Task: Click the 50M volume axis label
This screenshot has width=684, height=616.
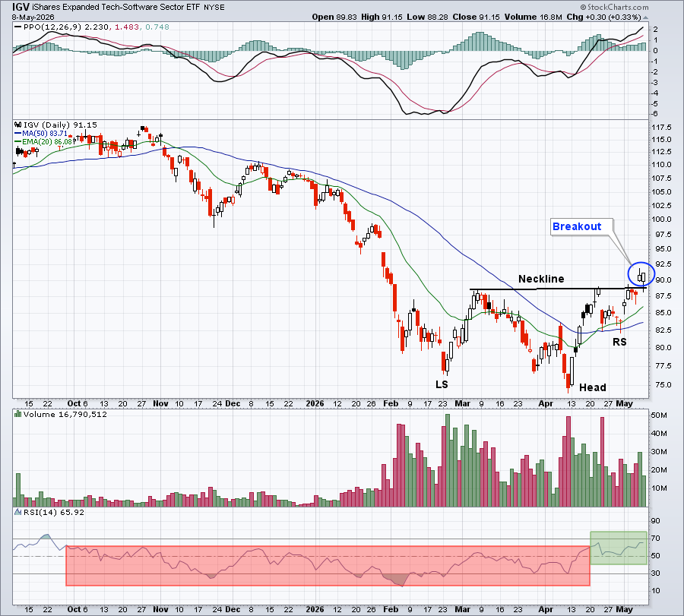Action: tap(659, 415)
